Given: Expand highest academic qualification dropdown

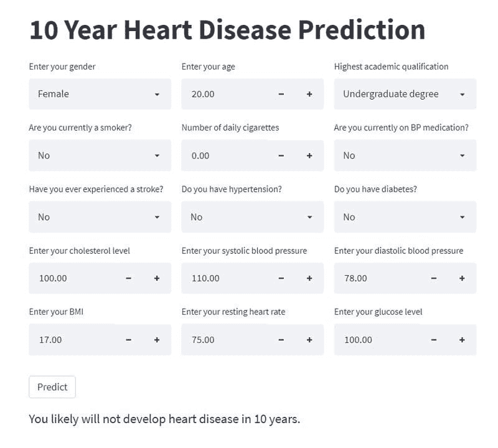Looking at the screenshot, I should (x=405, y=94).
